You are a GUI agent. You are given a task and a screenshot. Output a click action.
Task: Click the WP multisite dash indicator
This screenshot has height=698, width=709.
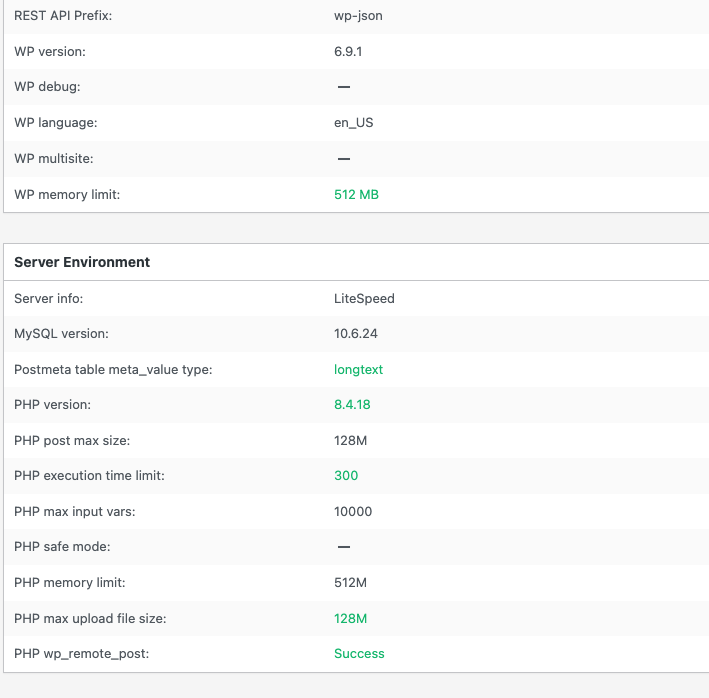point(343,159)
